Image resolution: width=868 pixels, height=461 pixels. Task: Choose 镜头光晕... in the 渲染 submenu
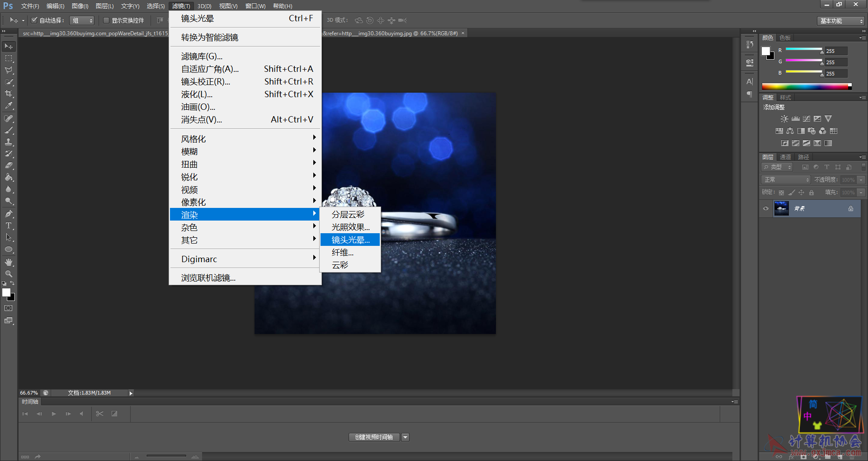point(350,240)
